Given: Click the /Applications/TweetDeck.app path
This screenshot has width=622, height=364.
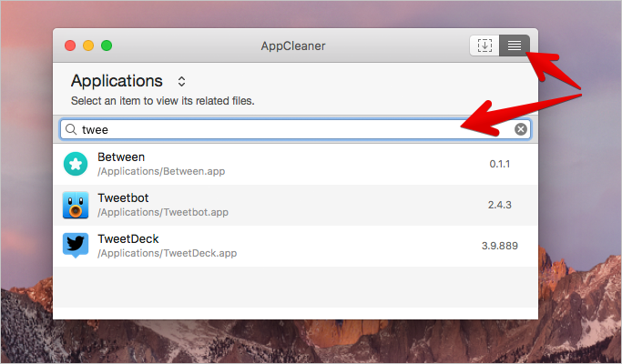Looking at the screenshot, I should [168, 253].
